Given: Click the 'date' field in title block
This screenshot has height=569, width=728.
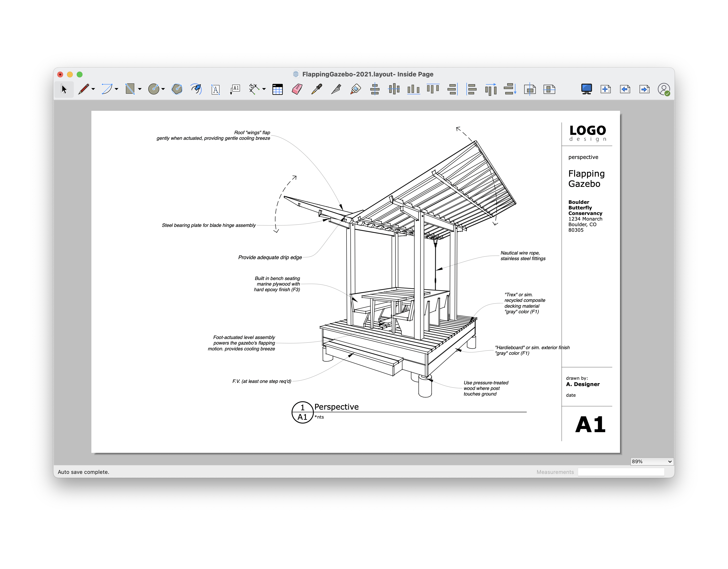Looking at the screenshot, I should [x=571, y=395].
